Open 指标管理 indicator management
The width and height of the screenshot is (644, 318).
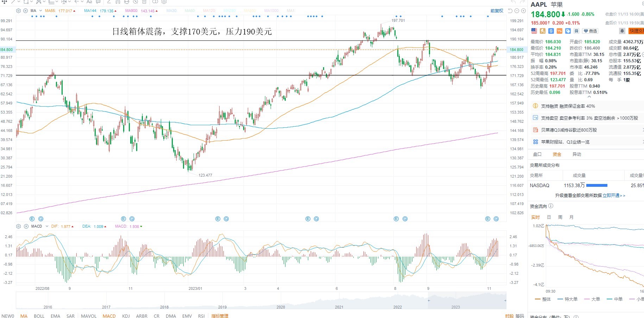(x=220, y=316)
